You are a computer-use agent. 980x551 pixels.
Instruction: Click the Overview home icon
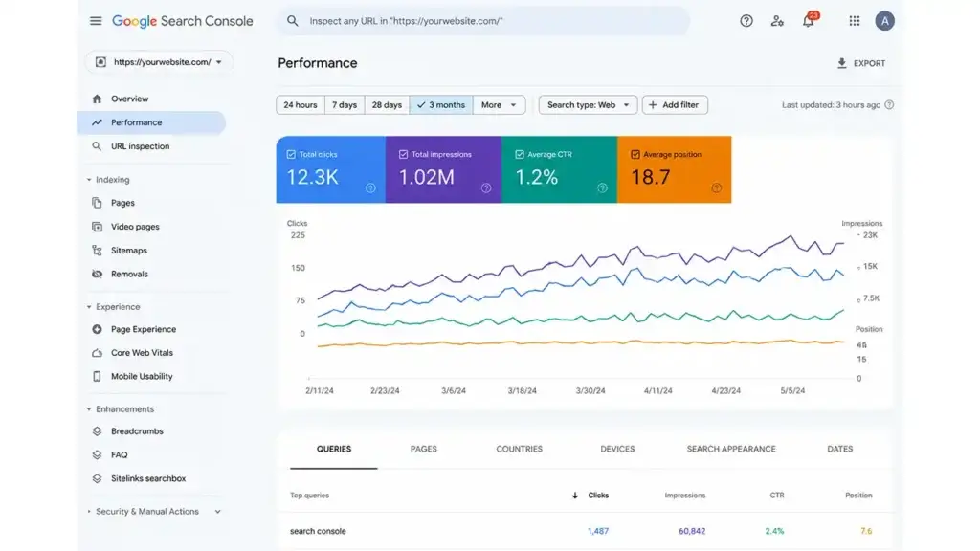(97, 99)
